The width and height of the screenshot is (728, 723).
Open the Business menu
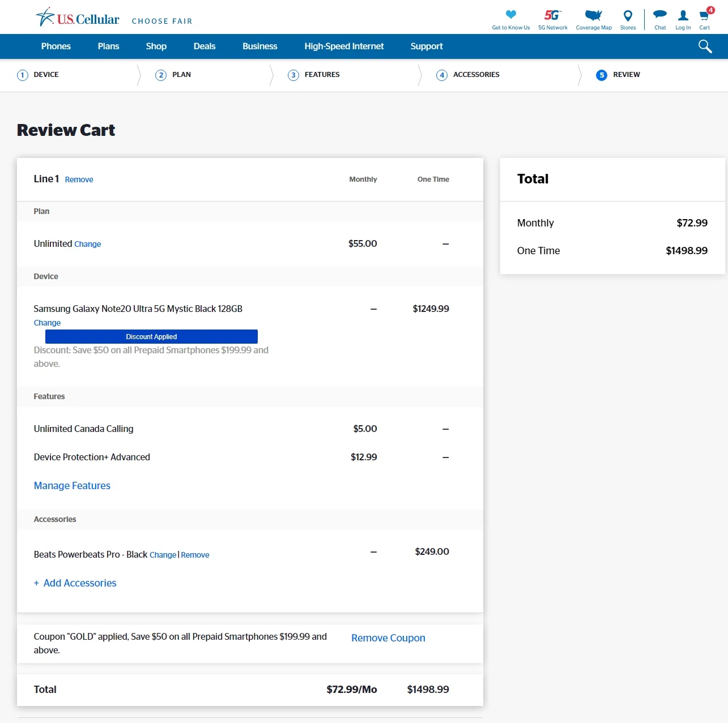click(260, 46)
